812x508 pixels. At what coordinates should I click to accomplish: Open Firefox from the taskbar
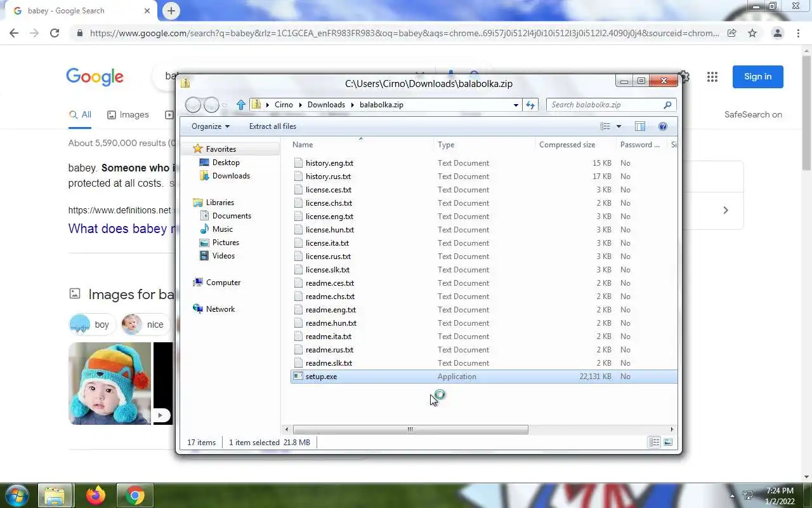(96, 495)
